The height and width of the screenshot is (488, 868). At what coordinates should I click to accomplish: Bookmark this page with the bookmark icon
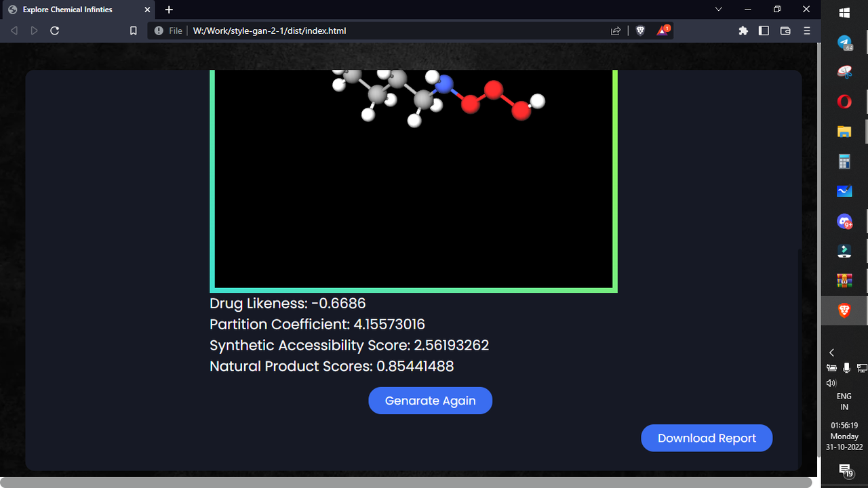[134, 30]
